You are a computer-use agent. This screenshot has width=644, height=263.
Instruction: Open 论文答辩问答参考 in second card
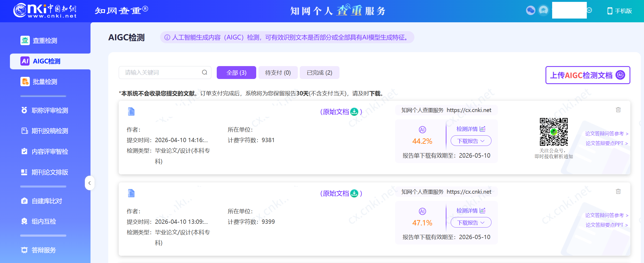tap(607, 215)
